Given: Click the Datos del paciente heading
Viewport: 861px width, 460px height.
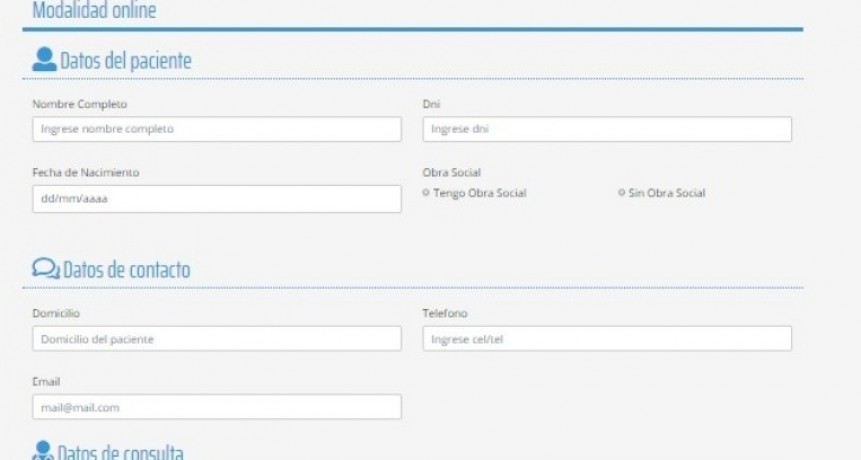Looking at the screenshot, I should coord(126,61).
